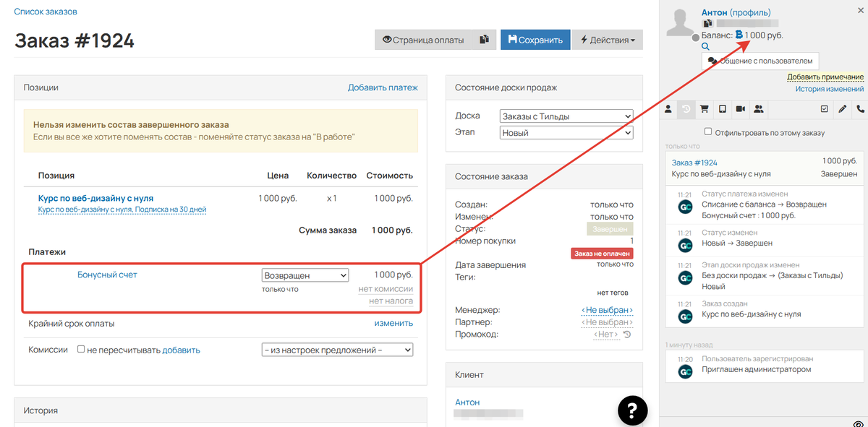Check 'Отфильтровать по этому заказу'
The image size is (868, 427).
708,132
